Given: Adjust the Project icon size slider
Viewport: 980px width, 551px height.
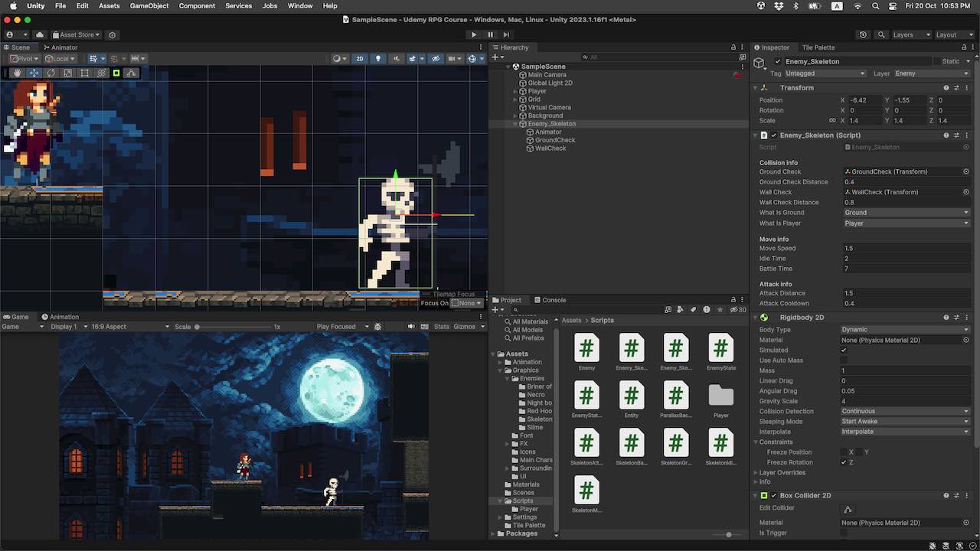Looking at the screenshot, I should [728, 535].
